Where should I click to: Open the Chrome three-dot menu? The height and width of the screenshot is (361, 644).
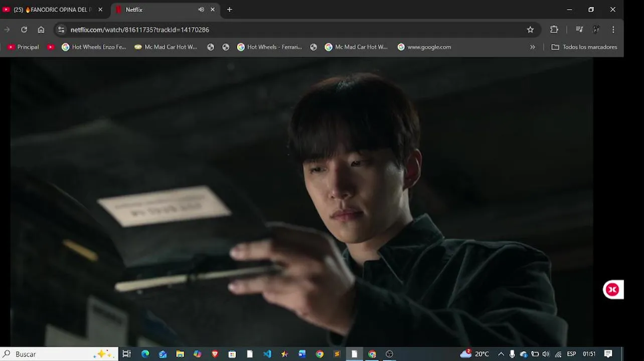pyautogui.click(x=613, y=30)
